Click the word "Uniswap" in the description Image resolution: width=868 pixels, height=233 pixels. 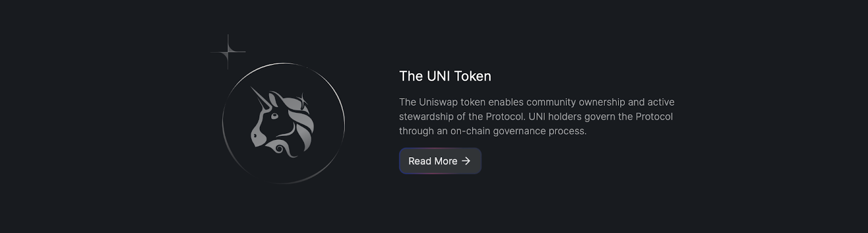click(x=438, y=102)
